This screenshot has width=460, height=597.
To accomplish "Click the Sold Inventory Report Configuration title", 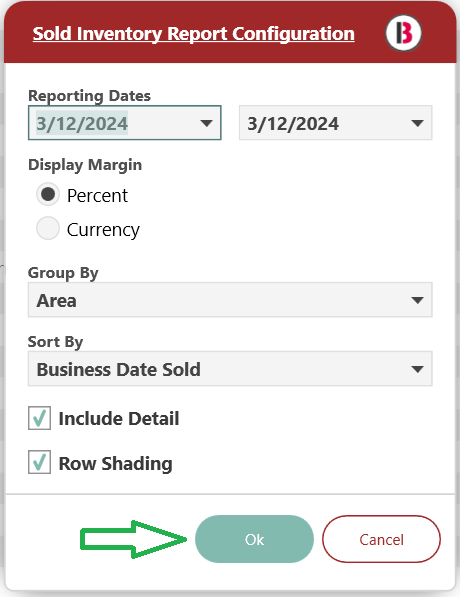I will (x=194, y=34).
